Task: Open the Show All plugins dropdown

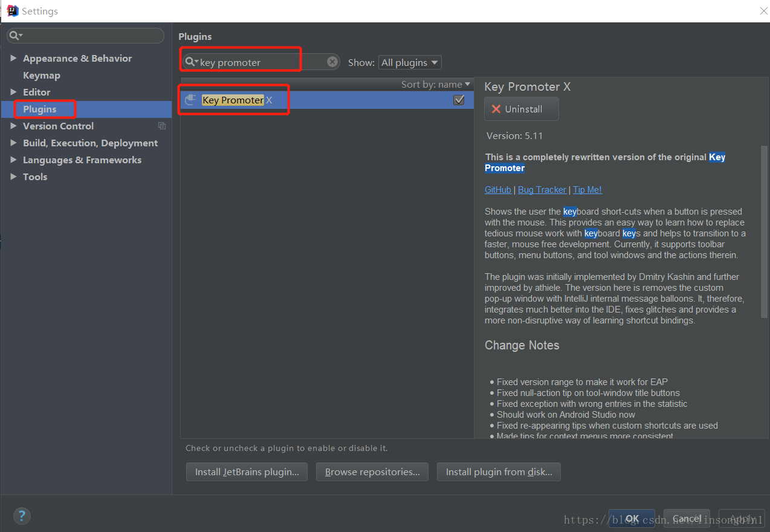Action: (409, 62)
